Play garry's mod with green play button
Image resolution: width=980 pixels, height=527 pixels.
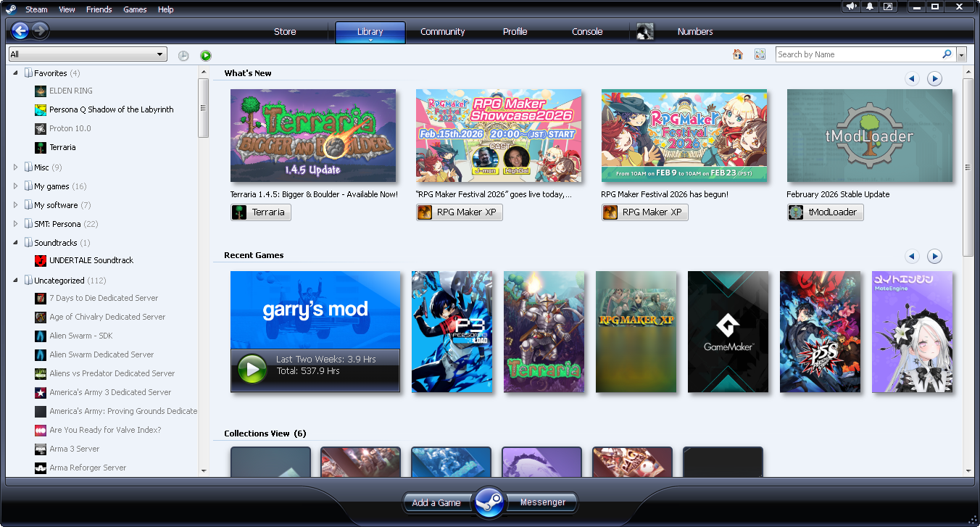click(x=252, y=370)
